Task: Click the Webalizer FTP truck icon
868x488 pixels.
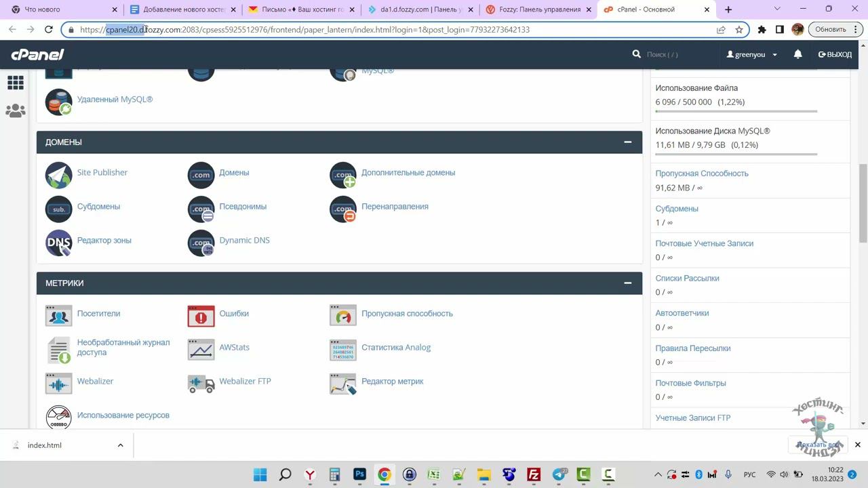Action: 201,383
